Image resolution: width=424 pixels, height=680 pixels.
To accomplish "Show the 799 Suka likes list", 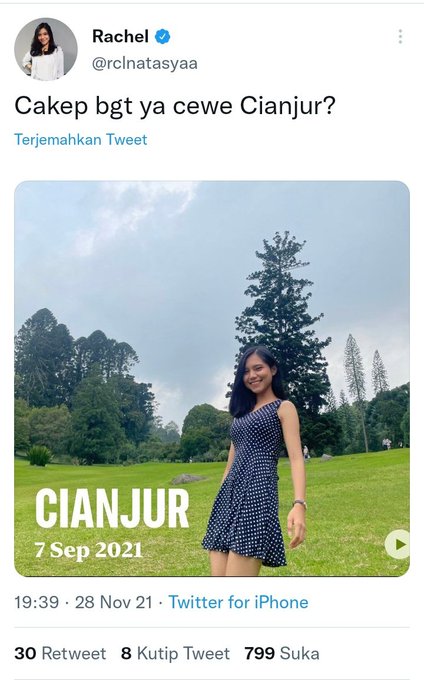I will (x=282, y=653).
